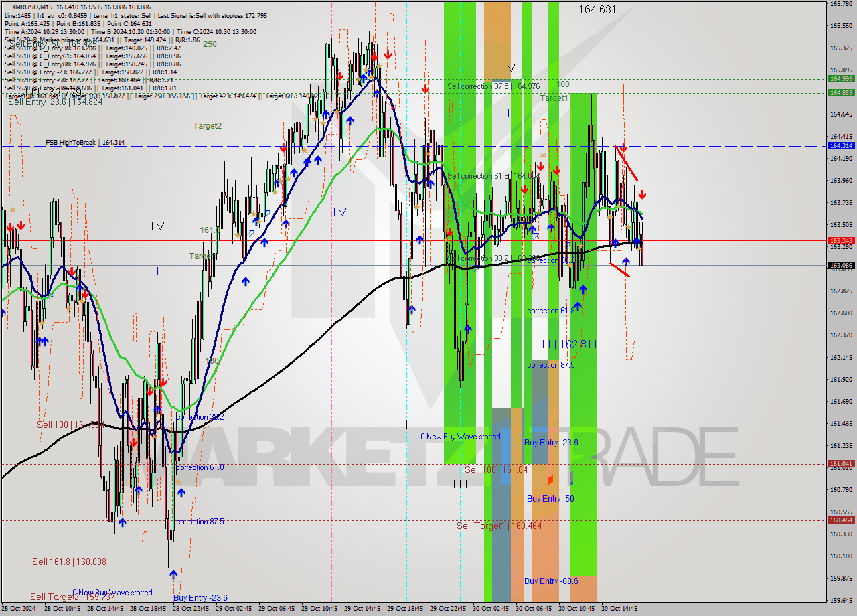Click the green 164.999 price tag
This screenshot has height=616, width=857.
(x=841, y=79)
